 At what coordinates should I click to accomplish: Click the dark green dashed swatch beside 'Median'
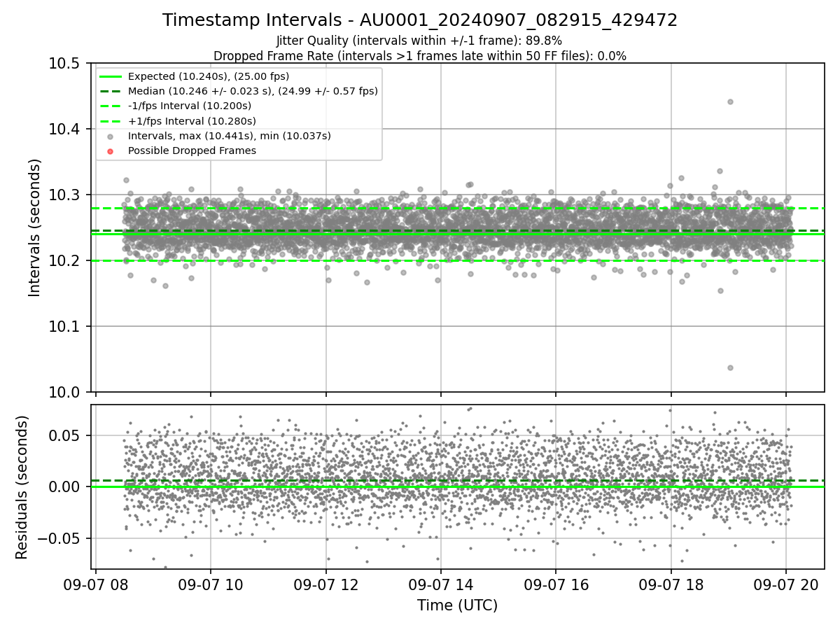tap(111, 91)
